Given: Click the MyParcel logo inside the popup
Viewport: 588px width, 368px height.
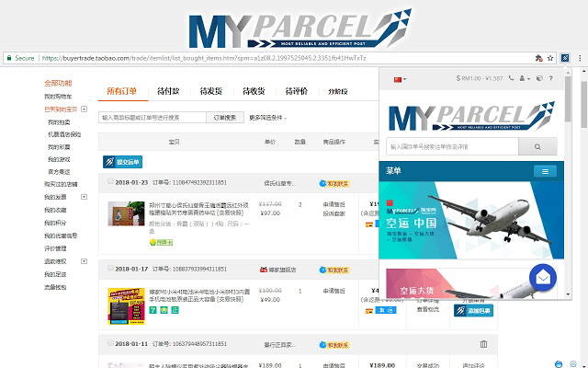Looking at the screenshot, I should [x=471, y=116].
